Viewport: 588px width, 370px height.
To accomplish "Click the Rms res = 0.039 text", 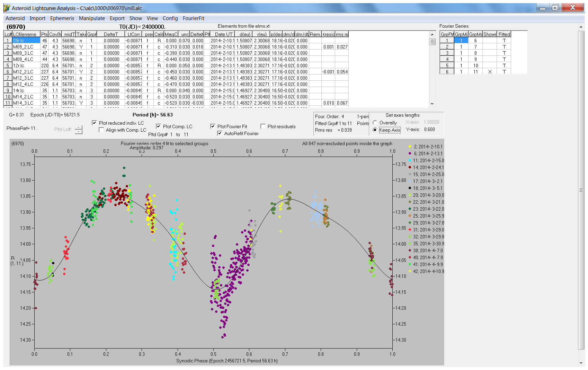I will (333, 130).
